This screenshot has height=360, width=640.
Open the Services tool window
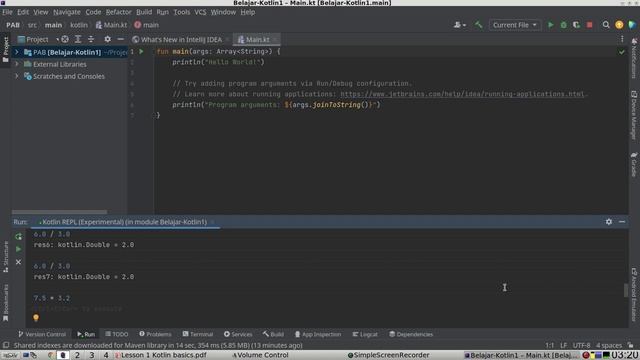point(238,334)
